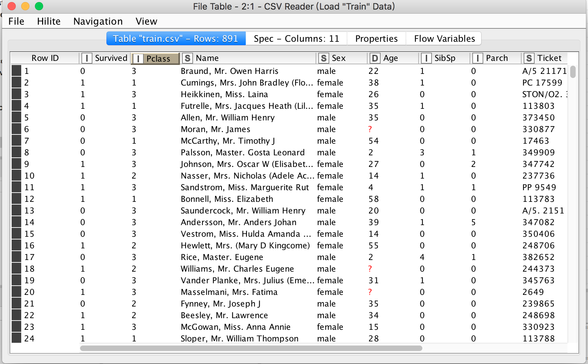This screenshot has width=588, height=364.
Task: Click the color marker of row 6
Action: [x=16, y=129]
